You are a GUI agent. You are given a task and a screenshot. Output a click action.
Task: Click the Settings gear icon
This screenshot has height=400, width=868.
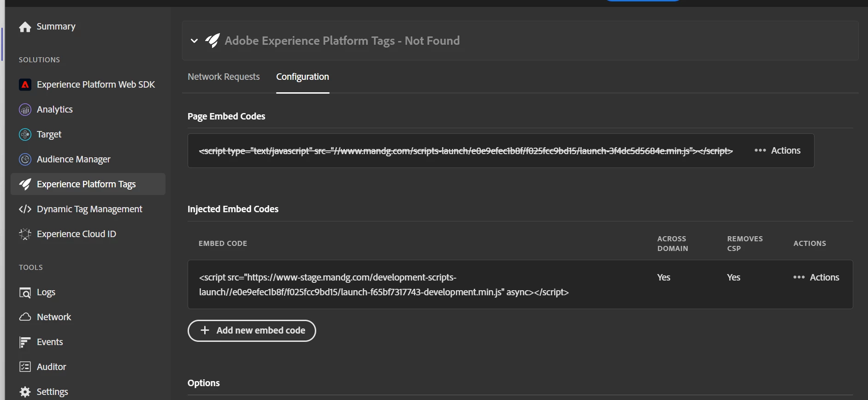pos(25,392)
